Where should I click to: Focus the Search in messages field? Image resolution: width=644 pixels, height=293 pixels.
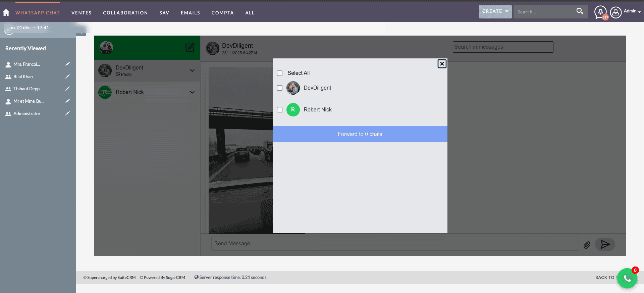click(502, 47)
